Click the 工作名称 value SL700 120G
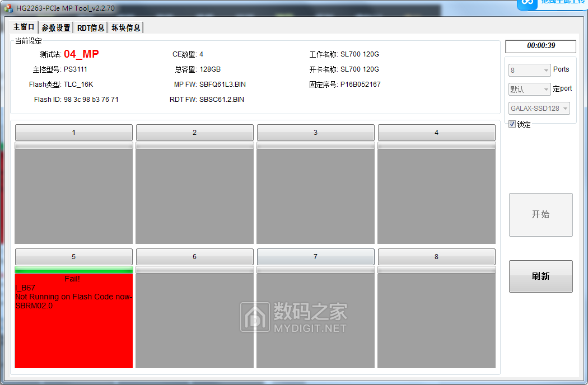 click(360, 54)
